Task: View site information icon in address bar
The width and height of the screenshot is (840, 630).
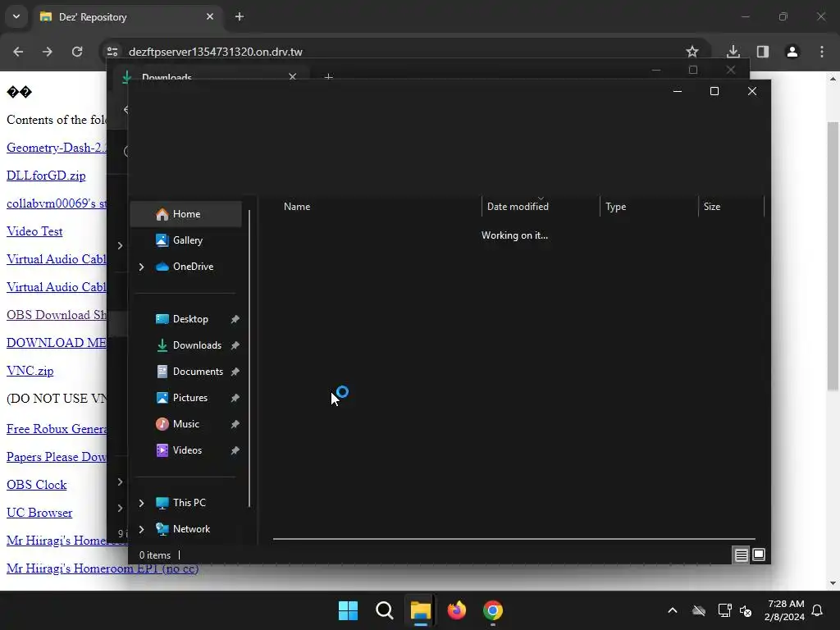Action: pos(112,52)
